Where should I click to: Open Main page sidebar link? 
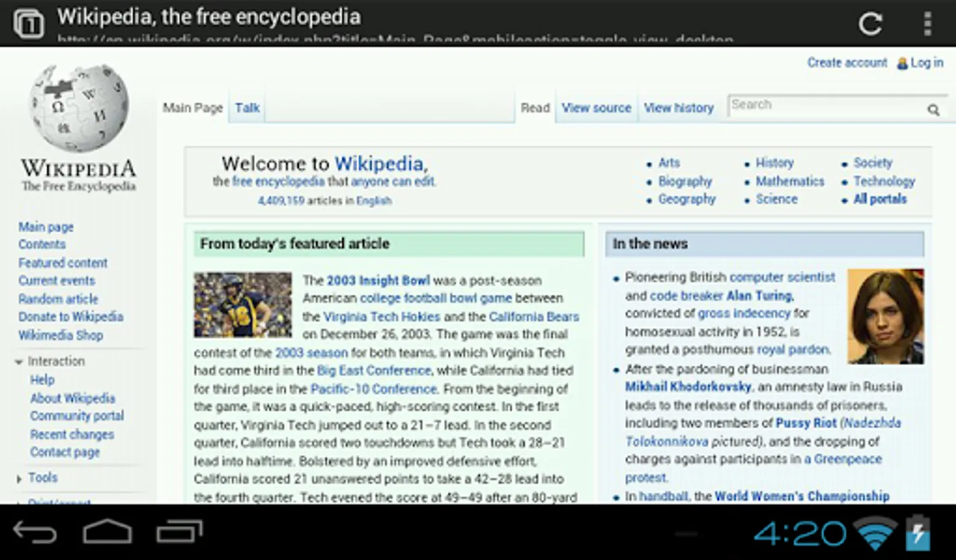click(46, 226)
